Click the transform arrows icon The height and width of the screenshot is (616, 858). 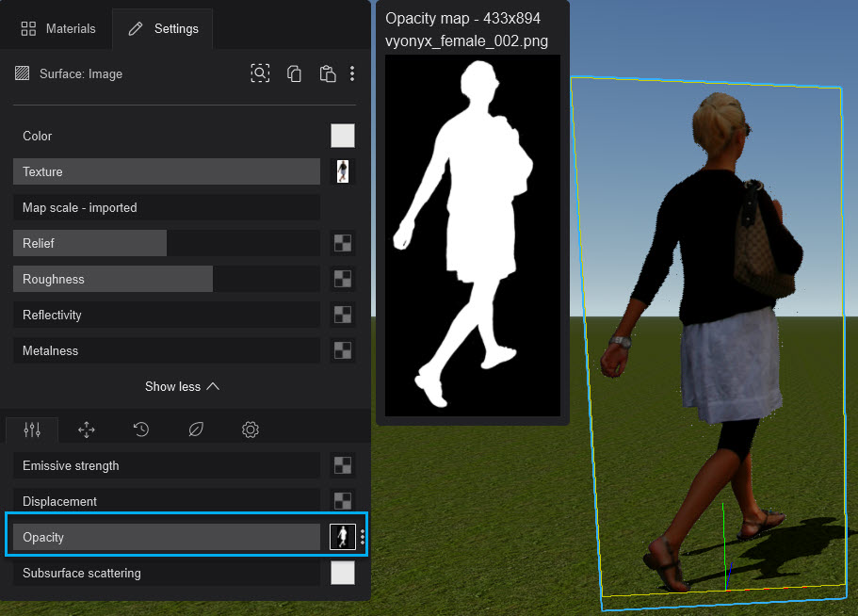coord(86,430)
